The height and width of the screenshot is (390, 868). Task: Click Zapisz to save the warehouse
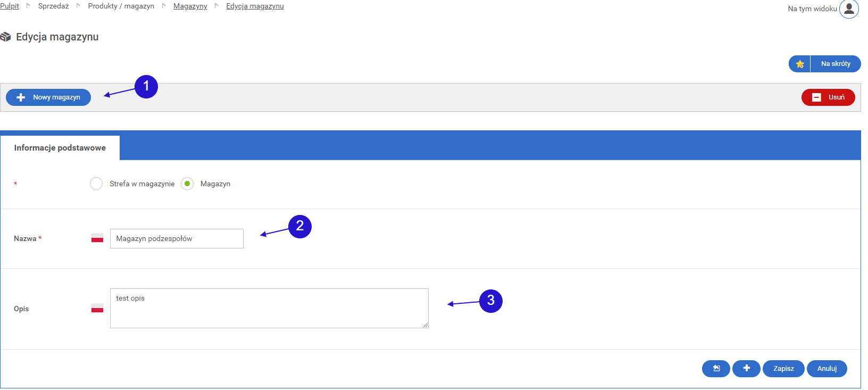coord(783,368)
